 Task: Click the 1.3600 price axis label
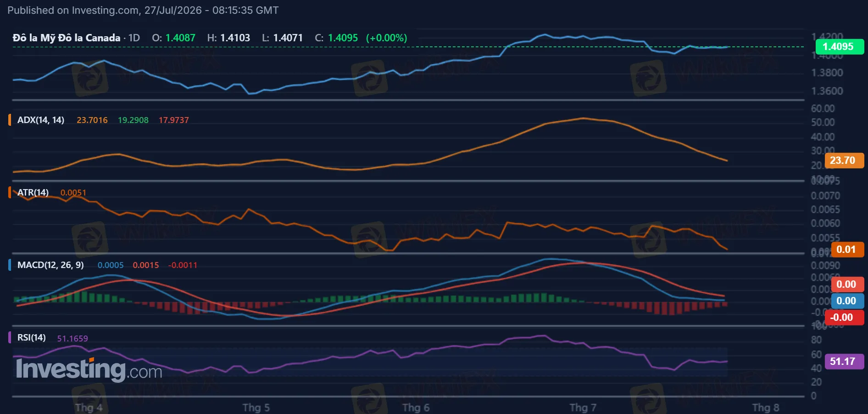(x=827, y=91)
